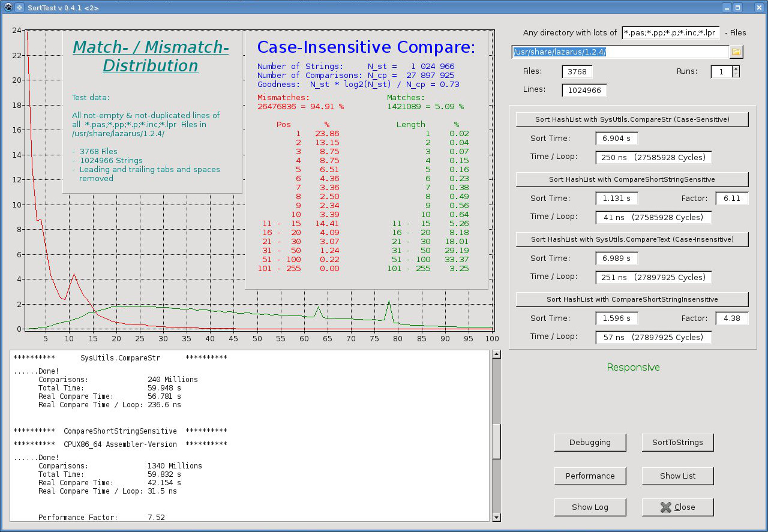Run sort with CompareShortStringSensitive
The width and height of the screenshot is (768, 532).
tap(632, 179)
